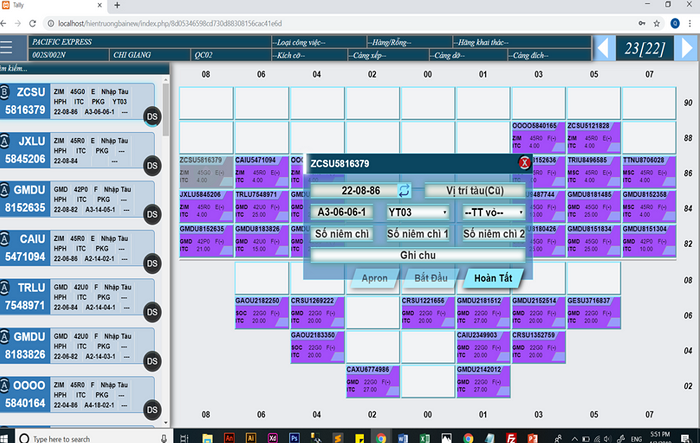Select the GESU3716837 container cell in grid
This screenshot has width=700, height=443.
click(594, 307)
